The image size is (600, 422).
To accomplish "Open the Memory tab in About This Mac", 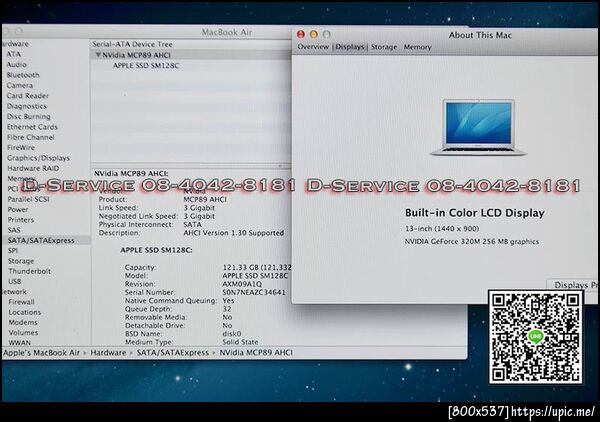I will 417,47.
